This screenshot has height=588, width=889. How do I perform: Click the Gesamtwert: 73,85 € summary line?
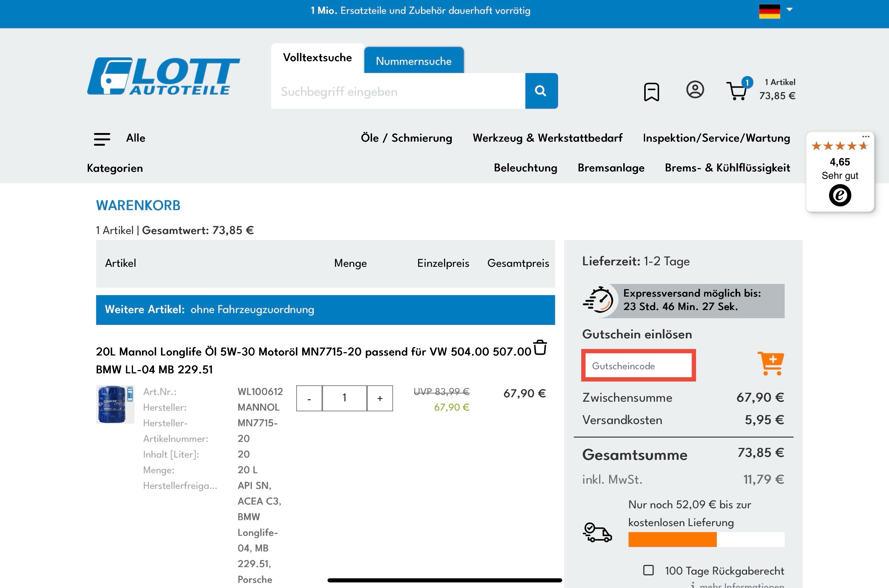point(197,230)
